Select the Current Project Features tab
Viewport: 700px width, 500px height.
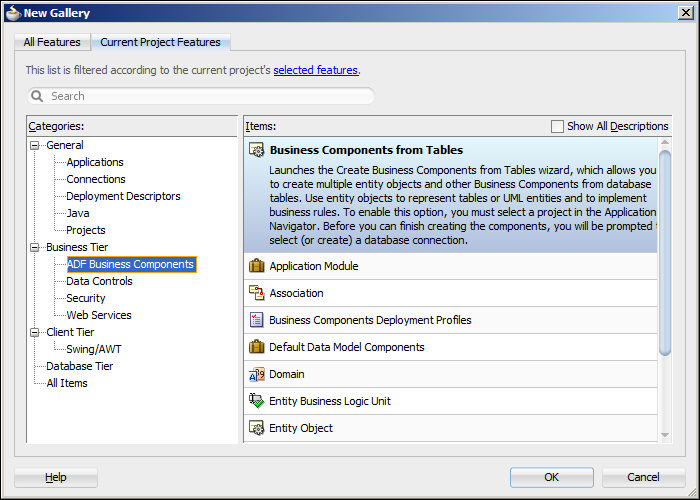[160, 42]
